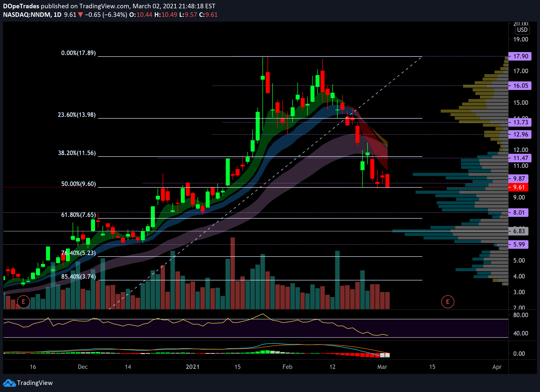
Task: Click the 38.20%(11.56) Fibonacci label
Action: click(77, 153)
